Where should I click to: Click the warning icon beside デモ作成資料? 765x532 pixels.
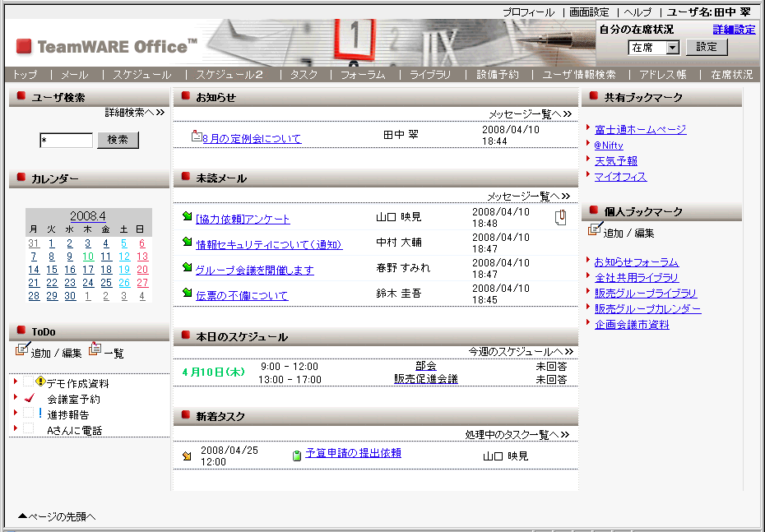tap(40, 381)
